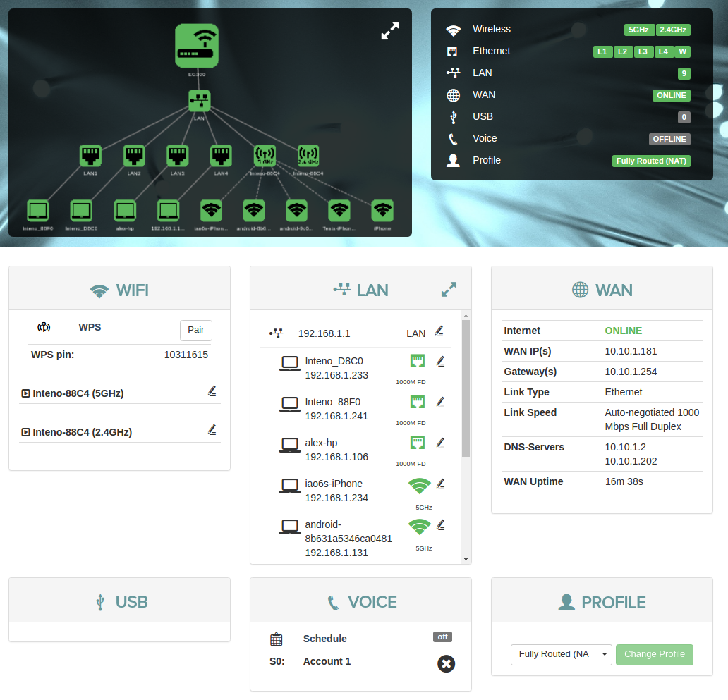Select the 5GHz radio node in topology
728x700 pixels.
(265, 156)
